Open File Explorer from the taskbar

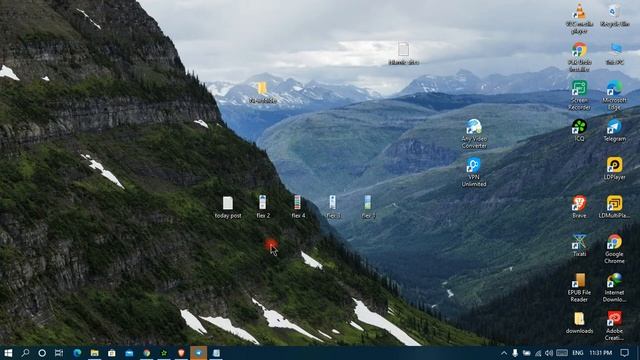[x=94, y=353]
